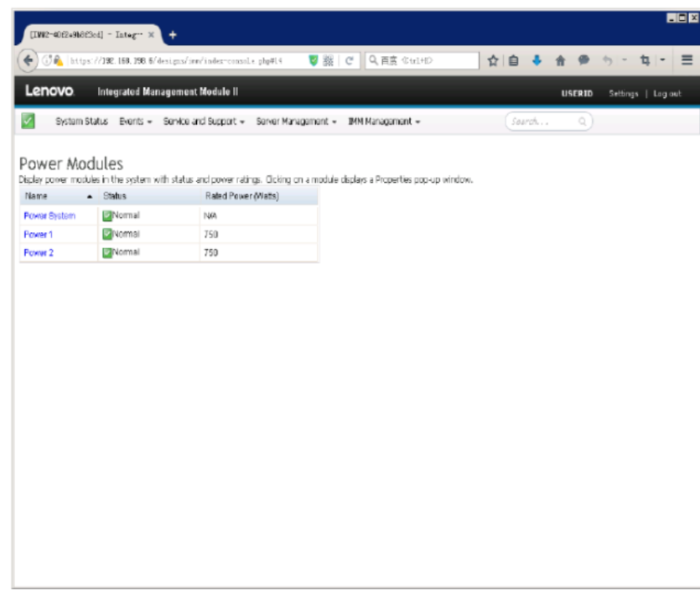Maximize the browser window
Viewport: 700px width, 591px height.
[682, 18]
